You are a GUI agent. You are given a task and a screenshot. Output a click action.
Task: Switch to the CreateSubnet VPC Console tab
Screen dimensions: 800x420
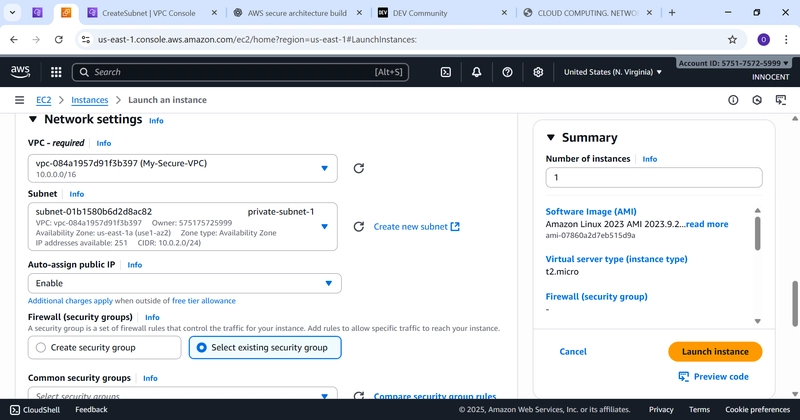(x=148, y=13)
